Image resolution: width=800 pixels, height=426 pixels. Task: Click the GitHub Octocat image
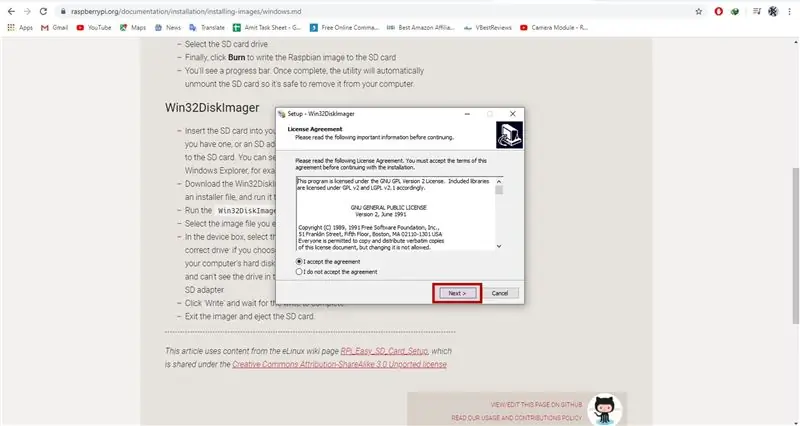click(x=605, y=409)
